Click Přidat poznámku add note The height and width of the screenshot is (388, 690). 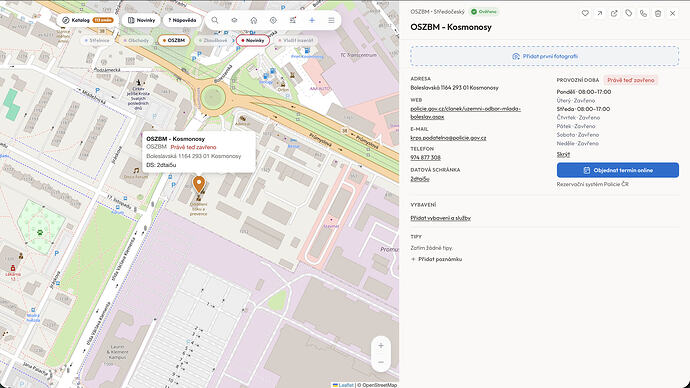pyautogui.click(x=437, y=259)
